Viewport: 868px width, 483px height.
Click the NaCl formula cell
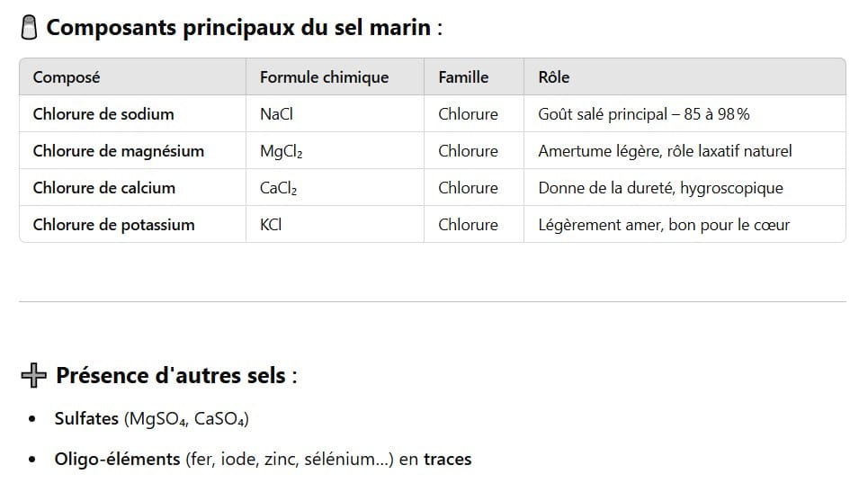pos(276,114)
